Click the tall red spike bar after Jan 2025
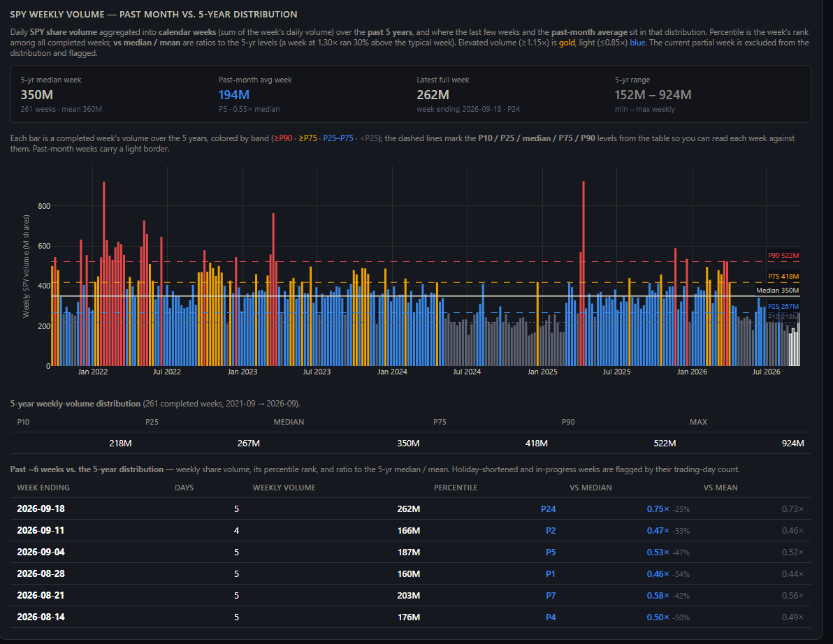The width and height of the screenshot is (833, 644). (584, 273)
